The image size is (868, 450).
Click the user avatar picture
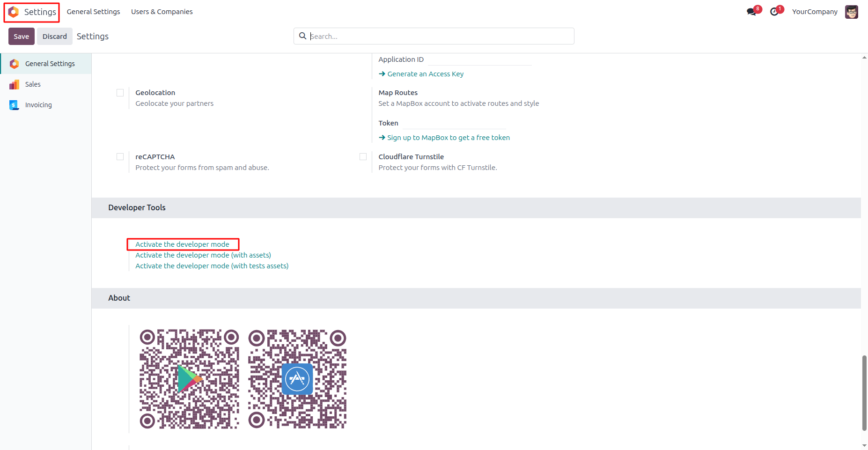pyautogui.click(x=851, y=12)
